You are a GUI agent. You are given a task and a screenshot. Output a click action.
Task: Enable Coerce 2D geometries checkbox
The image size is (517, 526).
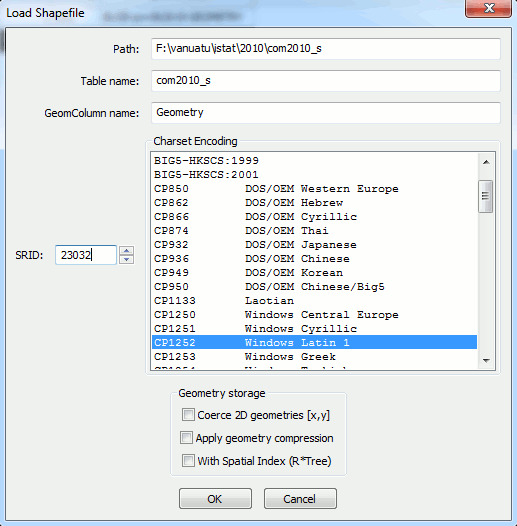188,415
